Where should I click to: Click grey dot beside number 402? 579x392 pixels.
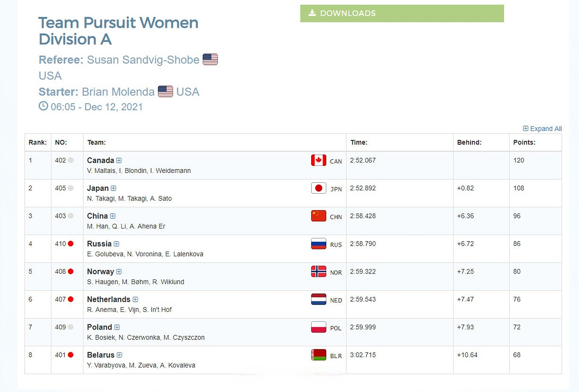click(x=71, y=160)
